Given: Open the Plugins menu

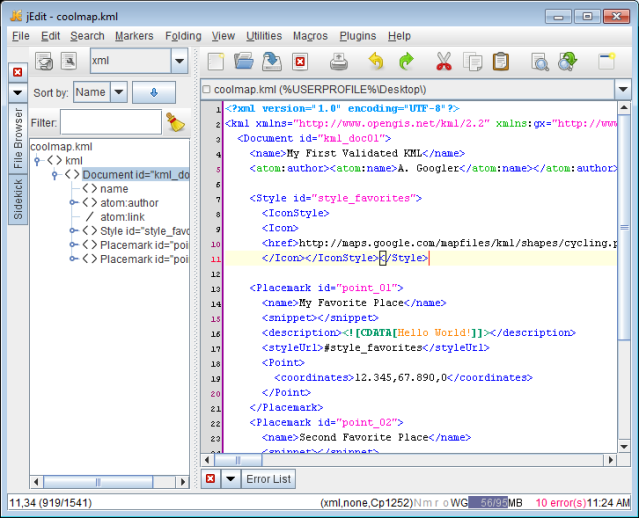Looking at the screenshot, I should coord(358,36).
